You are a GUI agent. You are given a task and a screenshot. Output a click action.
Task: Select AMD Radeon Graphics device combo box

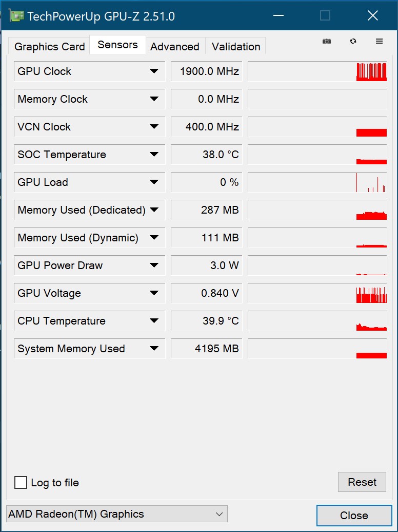(116, 514)
